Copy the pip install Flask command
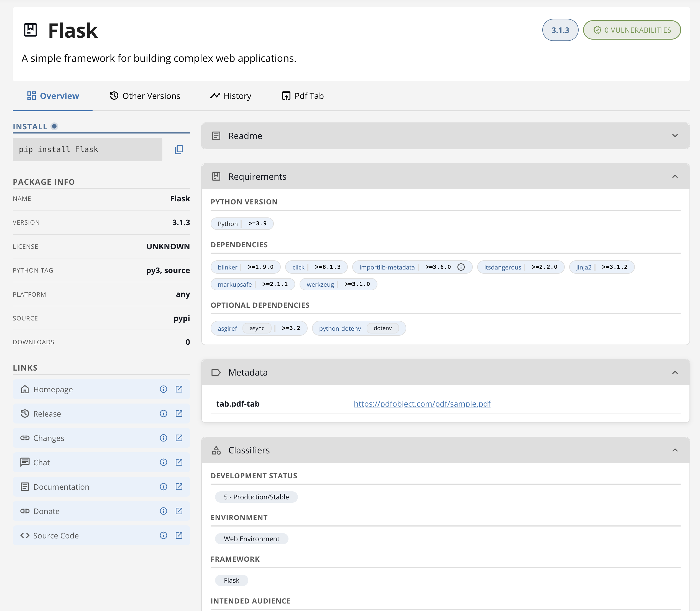This screenshot has width=700, height=611. tap(179, 149)
